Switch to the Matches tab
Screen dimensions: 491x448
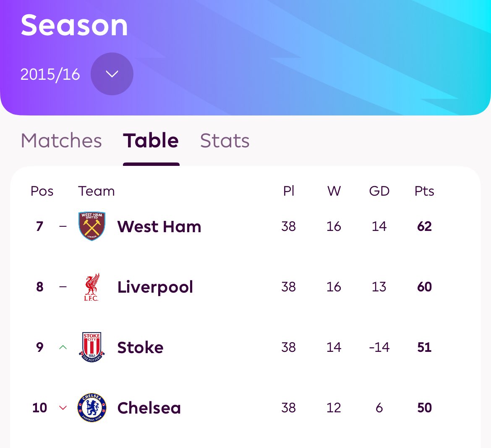pyautogui.click(x=61, y=140)
